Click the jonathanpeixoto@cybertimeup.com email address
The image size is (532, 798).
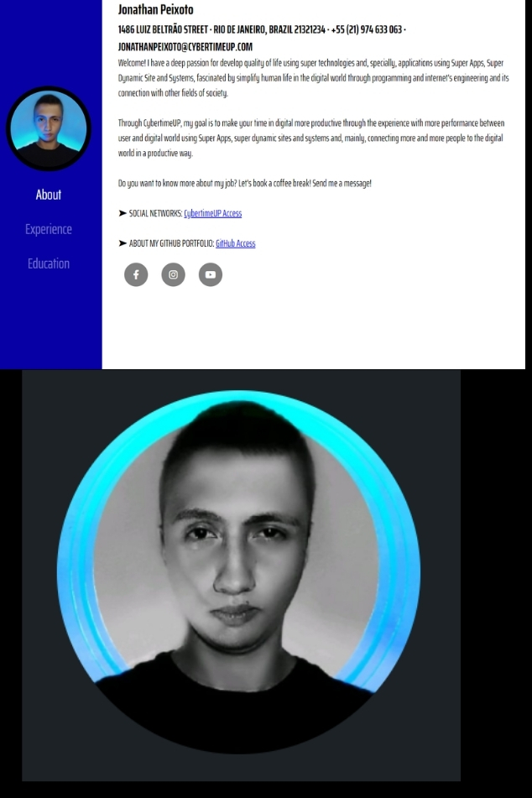pyautogui.click(x=185, y=47)
